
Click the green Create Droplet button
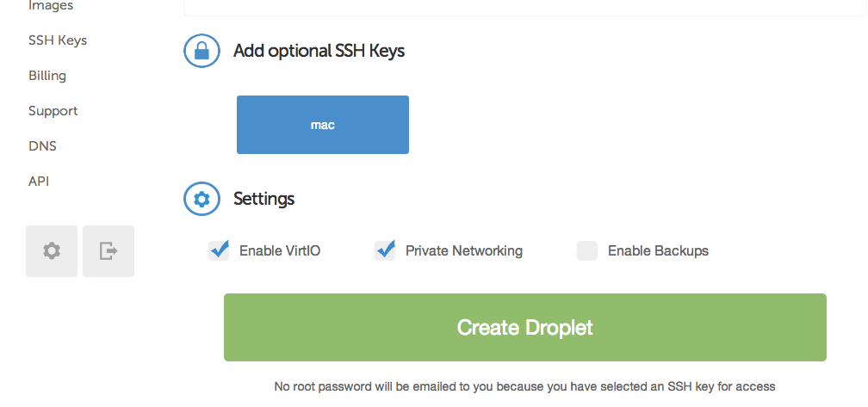click(524, 327)
